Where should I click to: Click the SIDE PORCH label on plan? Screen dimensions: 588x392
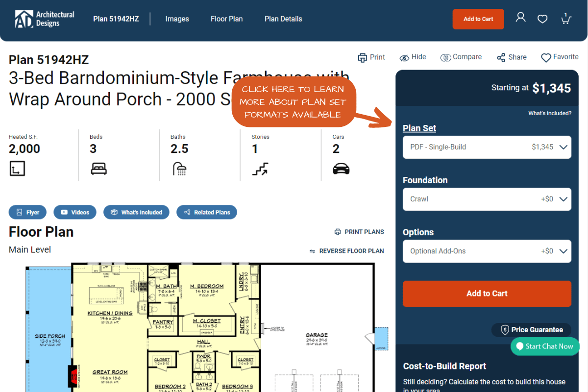pos(50,336)
